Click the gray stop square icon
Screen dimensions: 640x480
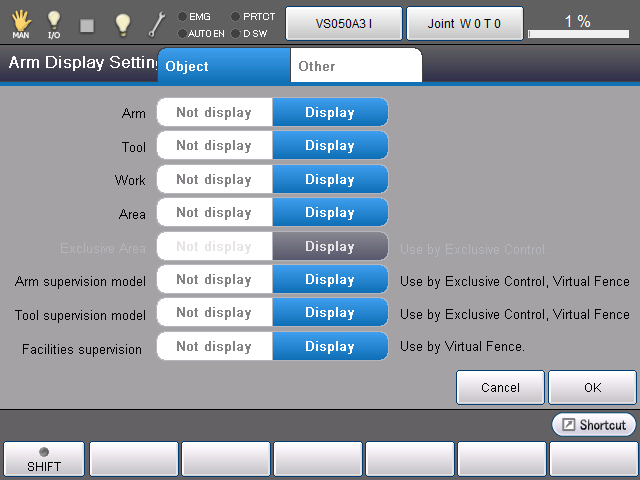(x=87, y=24)
